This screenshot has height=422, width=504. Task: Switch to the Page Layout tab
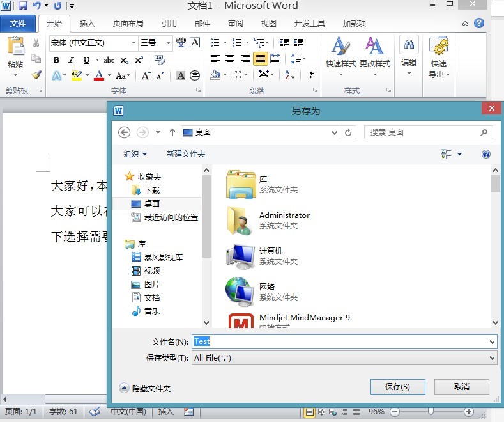click(x=128, y=23)
